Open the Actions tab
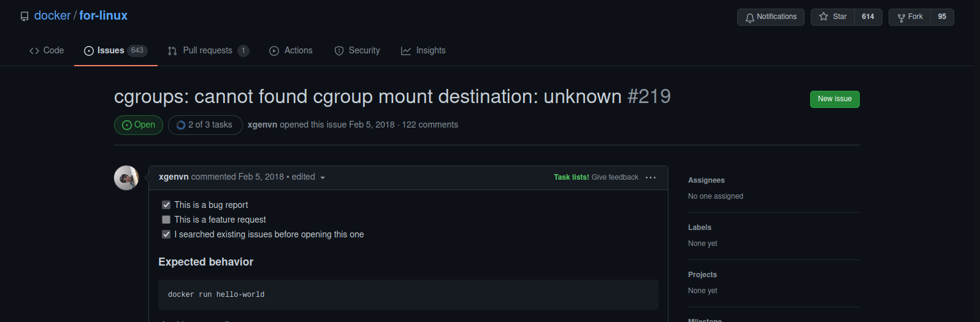The width and height of the screenshot is (980, 322). [291, 51]
